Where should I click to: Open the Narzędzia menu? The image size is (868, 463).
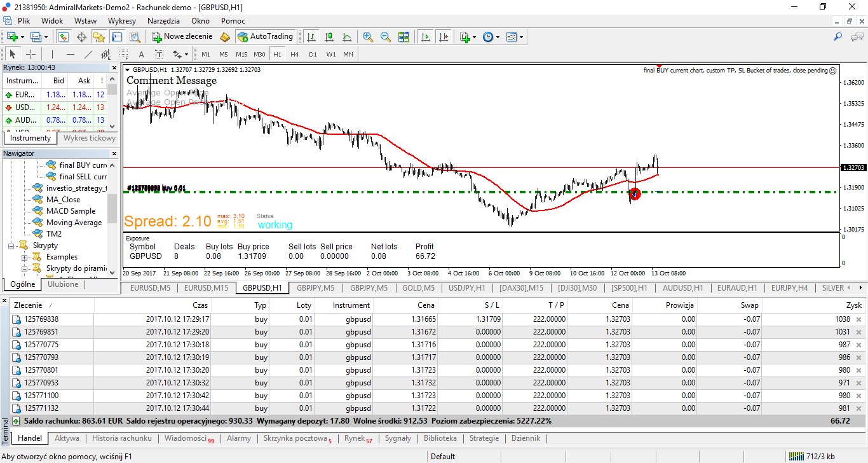(x=163, y=21)
